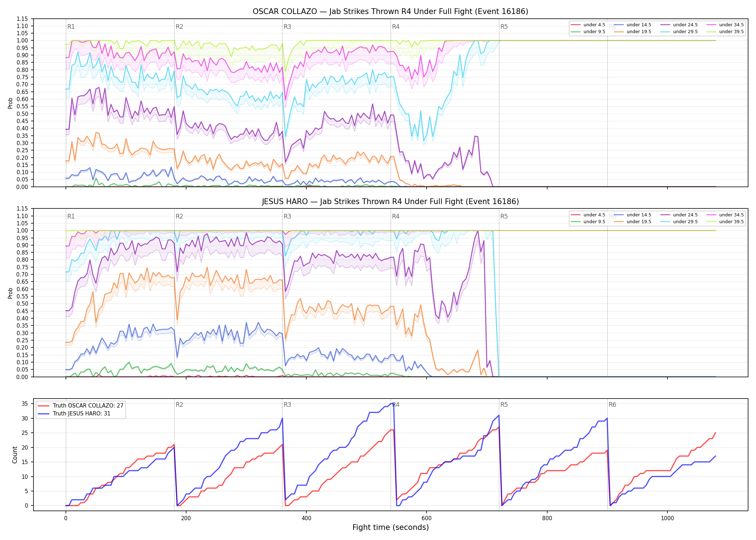Select the R2 marker in Jesus Haro chart
Screen dimensions: 756x540
(x=179, y=216)
